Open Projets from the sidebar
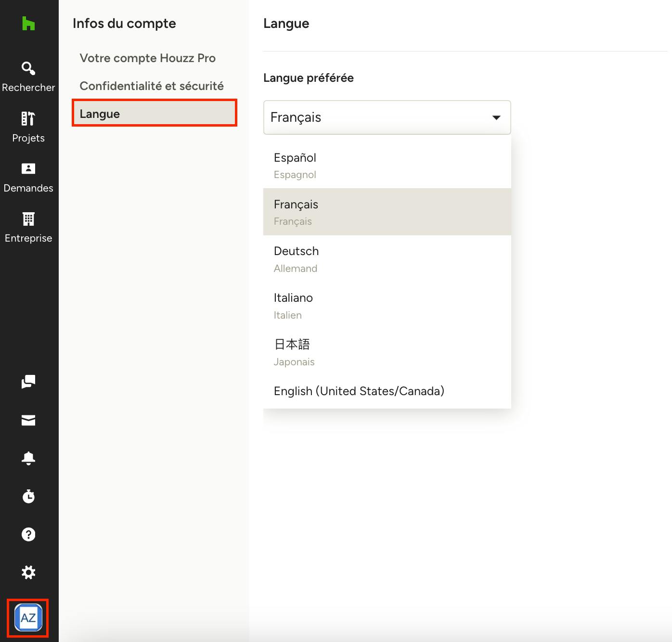Screen dimensions: 672x642 click(28, 127)
